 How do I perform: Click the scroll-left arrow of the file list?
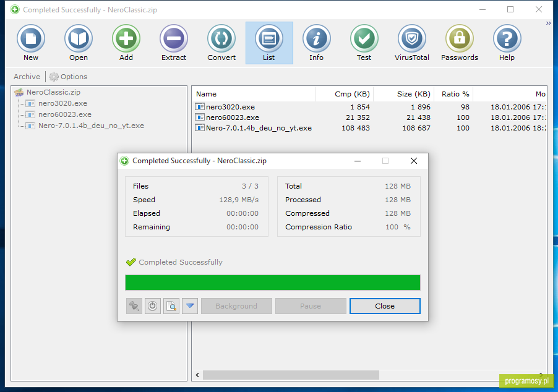[x=197, y=375]
